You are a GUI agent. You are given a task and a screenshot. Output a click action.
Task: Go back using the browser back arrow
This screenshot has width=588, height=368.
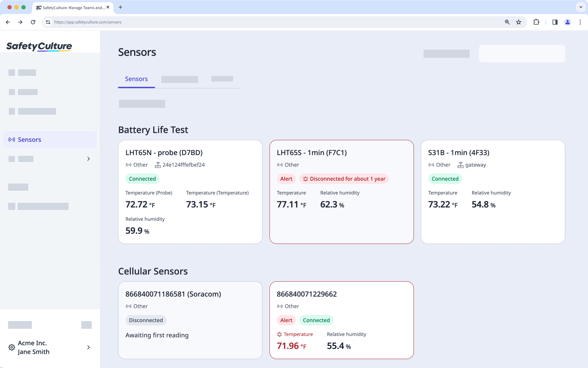[8, 22]
